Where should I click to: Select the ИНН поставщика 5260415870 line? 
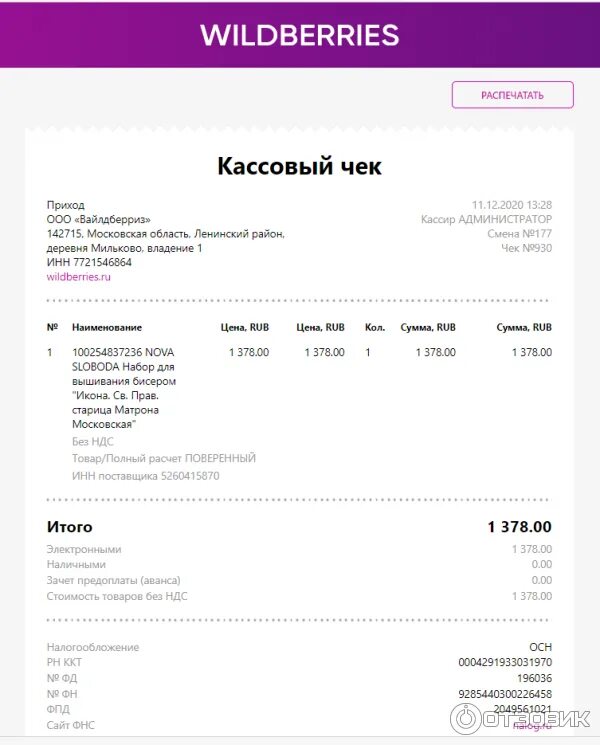click(x=146, y=476)
